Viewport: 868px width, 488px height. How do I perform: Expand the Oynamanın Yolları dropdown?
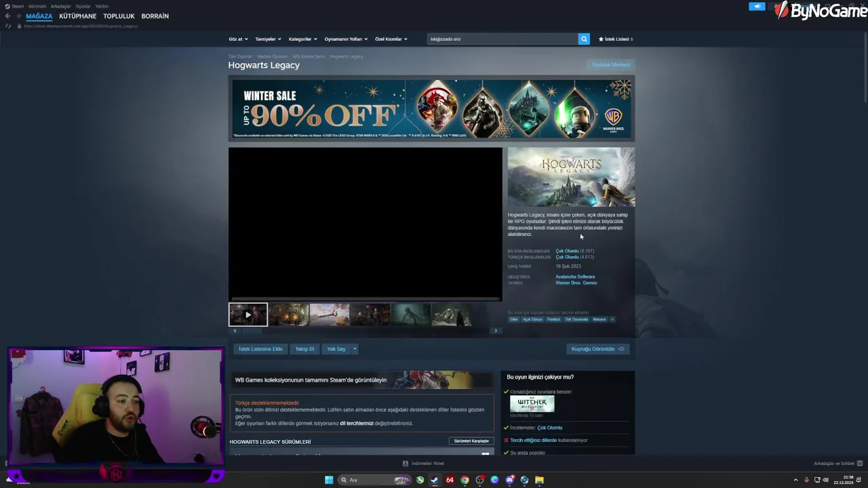pos(346,39)
